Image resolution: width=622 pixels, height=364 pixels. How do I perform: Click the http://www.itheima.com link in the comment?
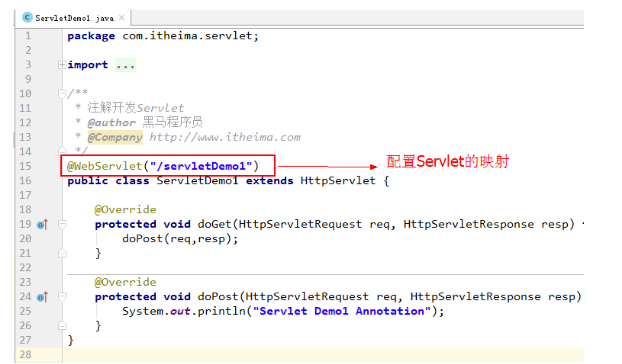(x=225, y=137)
